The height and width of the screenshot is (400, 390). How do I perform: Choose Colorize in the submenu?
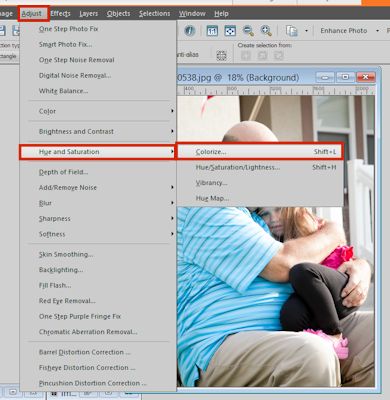tap(260, 152)
